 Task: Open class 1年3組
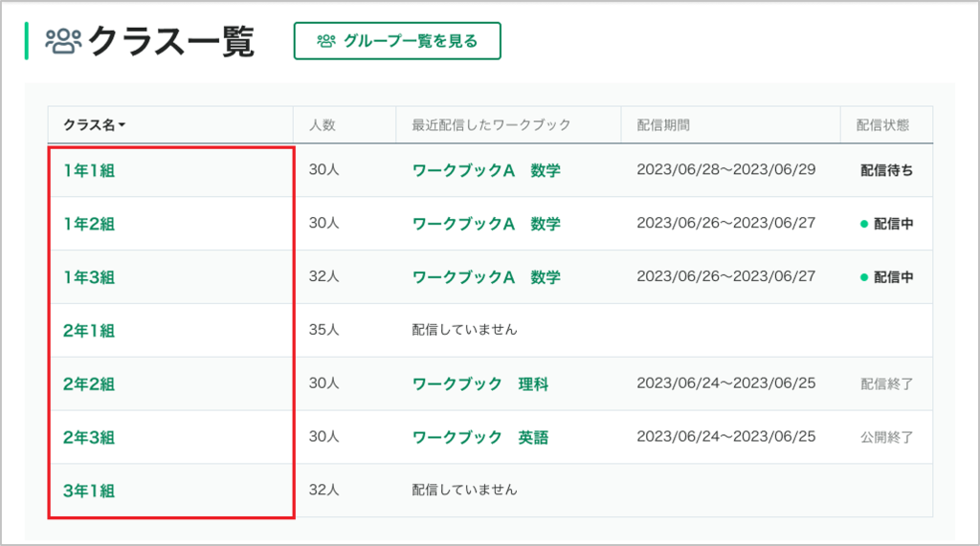click(89, 277)
